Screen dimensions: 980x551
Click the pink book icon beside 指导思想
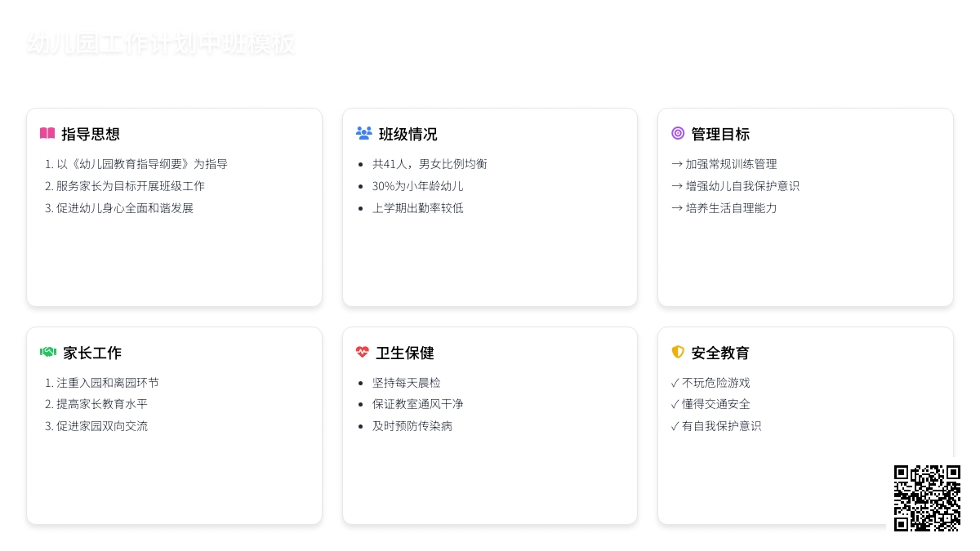(47, 134)
